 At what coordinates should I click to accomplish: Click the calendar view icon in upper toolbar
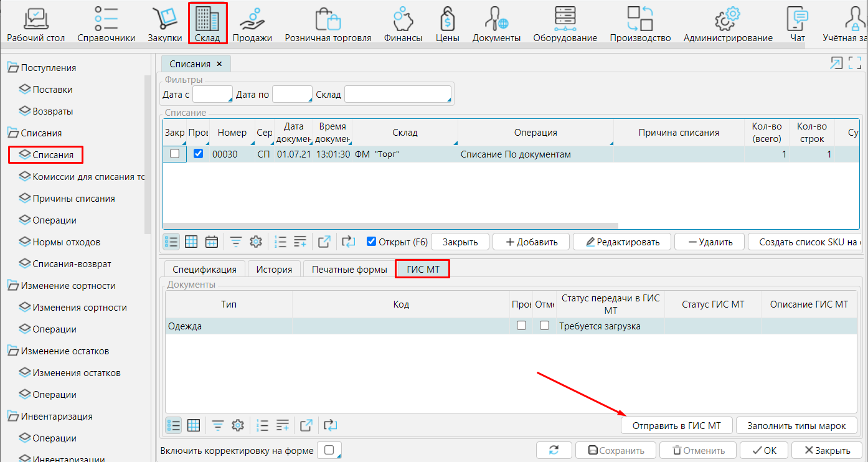212,242
